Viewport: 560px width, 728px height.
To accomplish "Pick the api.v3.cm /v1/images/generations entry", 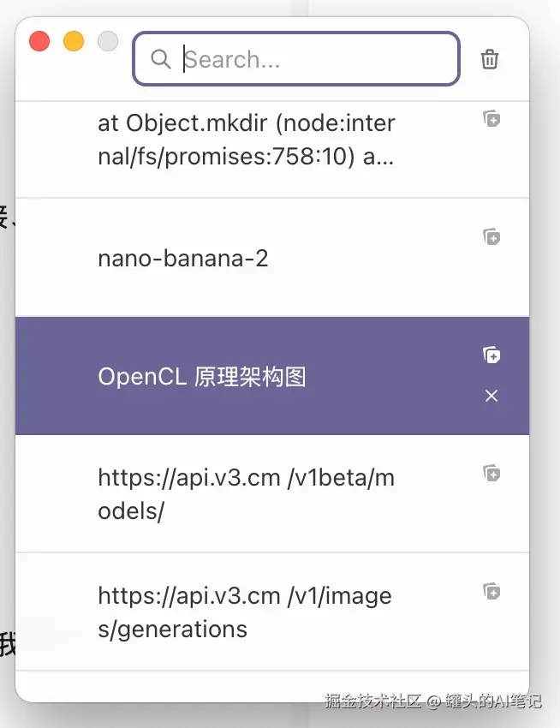I will tap(244, 612).
